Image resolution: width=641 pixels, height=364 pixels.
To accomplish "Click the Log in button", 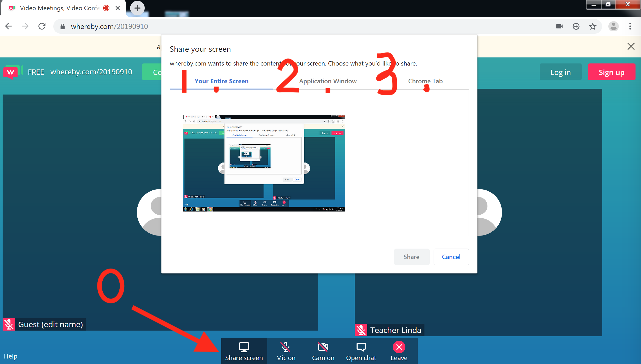I will 560,72.
